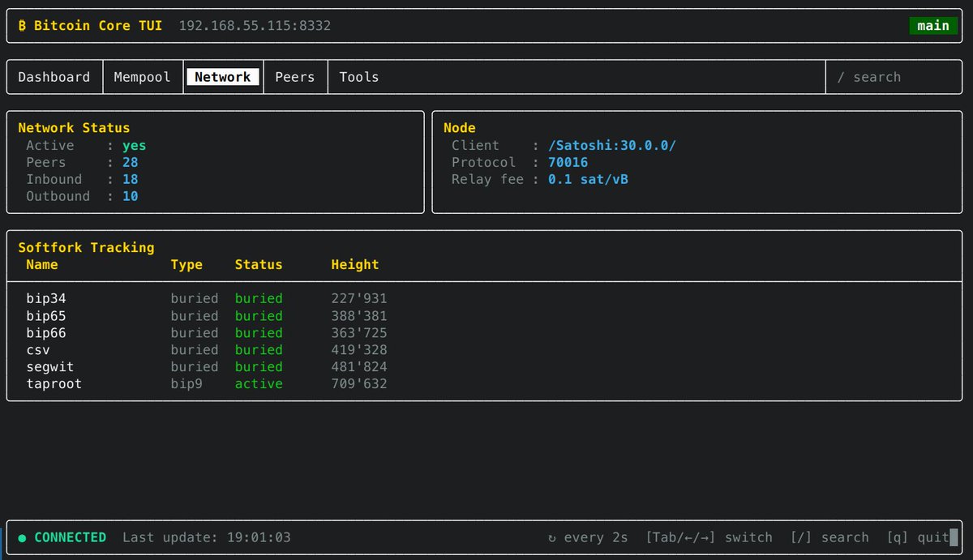Click the Protocol value 70016
Viewport: 973px width, 560px height.
coord(568,163)
